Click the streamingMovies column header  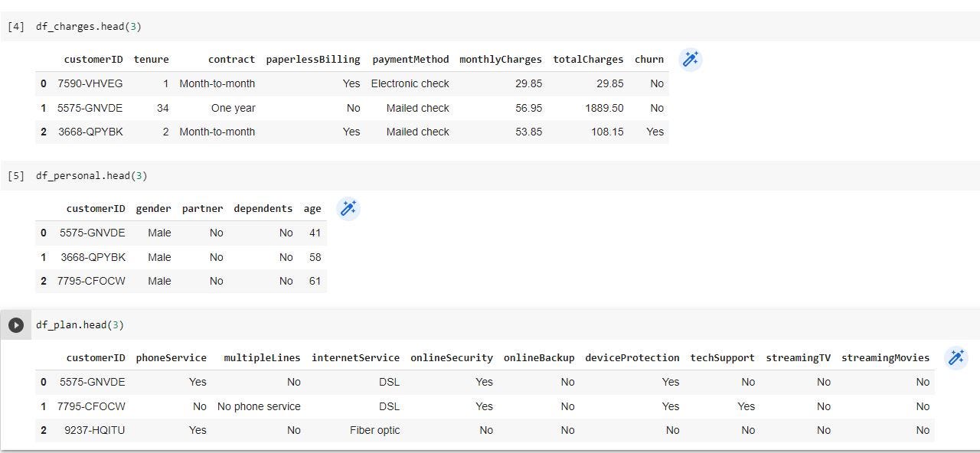(885, 358)
